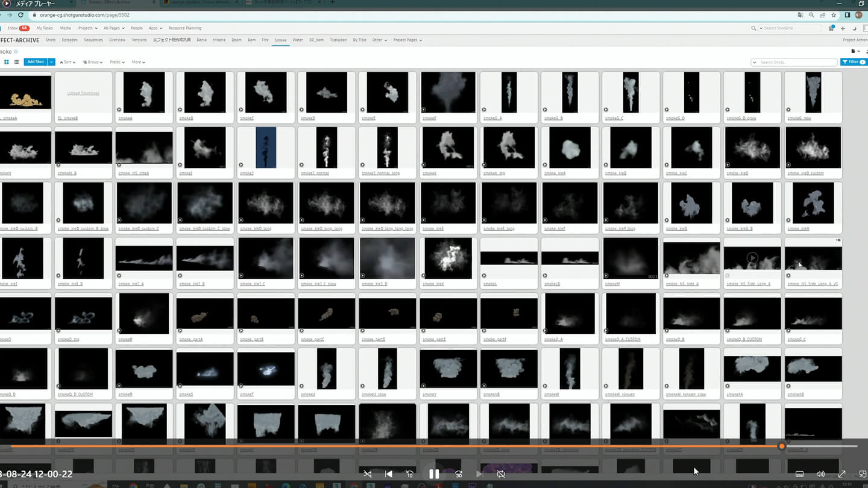This screenshot has width=868, height=488.
Task: Click the browser share page icon
Action: point(823,15)
